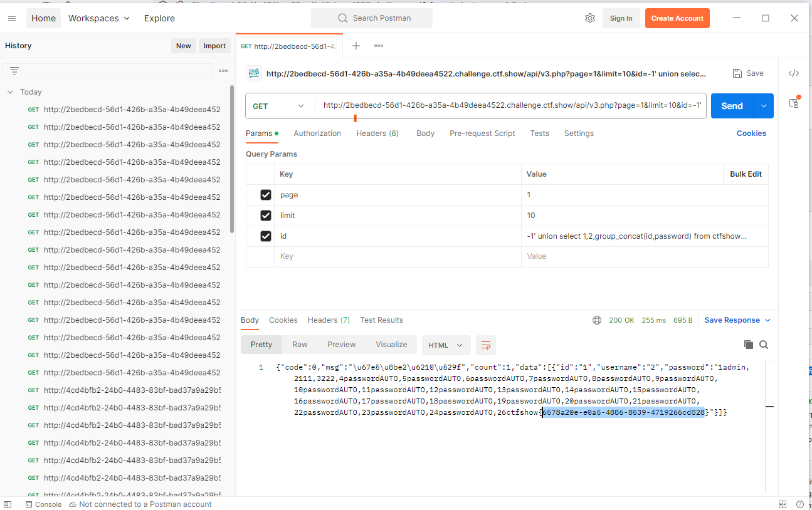Open the Pre-request Script tab
This screenshot has width=812, height=510.
[x=482, y=133]
